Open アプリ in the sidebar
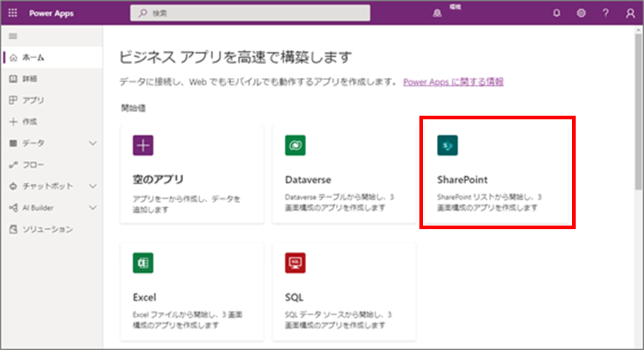 click(52, 100)
